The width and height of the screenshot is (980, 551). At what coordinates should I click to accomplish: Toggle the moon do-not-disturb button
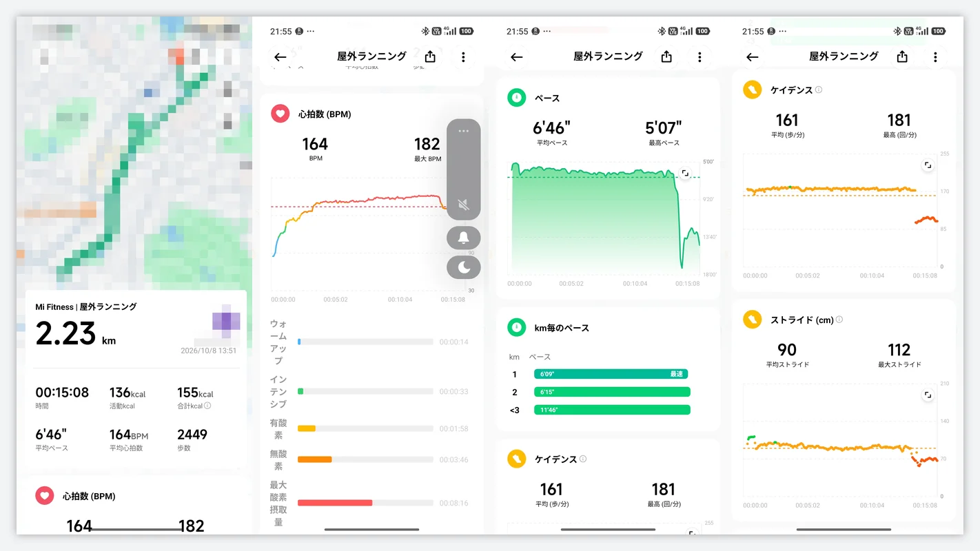click(464, 267)
